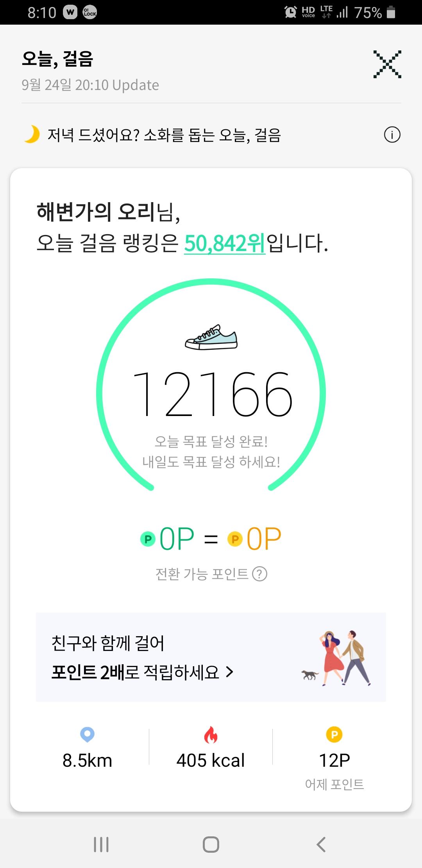Tap the chevron after 적립하세요
This screenshot has height=868, width=422.
230,672
